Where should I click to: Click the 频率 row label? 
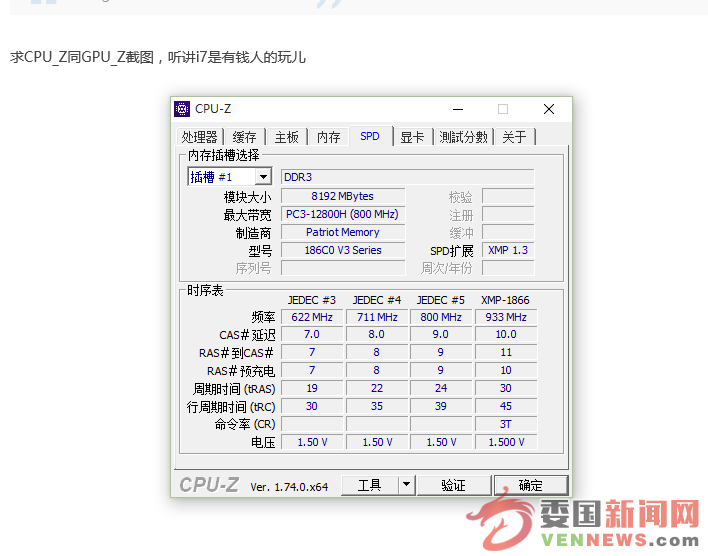pyautogui.click(x=263, y=317)
